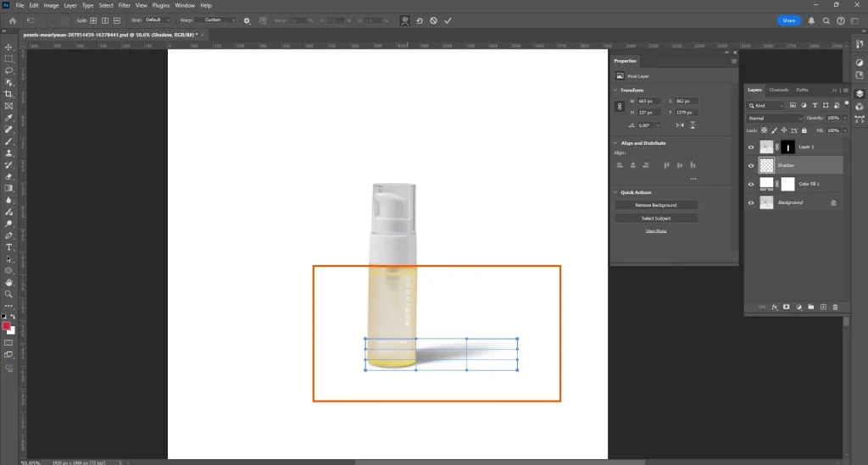
Task: Open the Filter menu
Action: 124,6
